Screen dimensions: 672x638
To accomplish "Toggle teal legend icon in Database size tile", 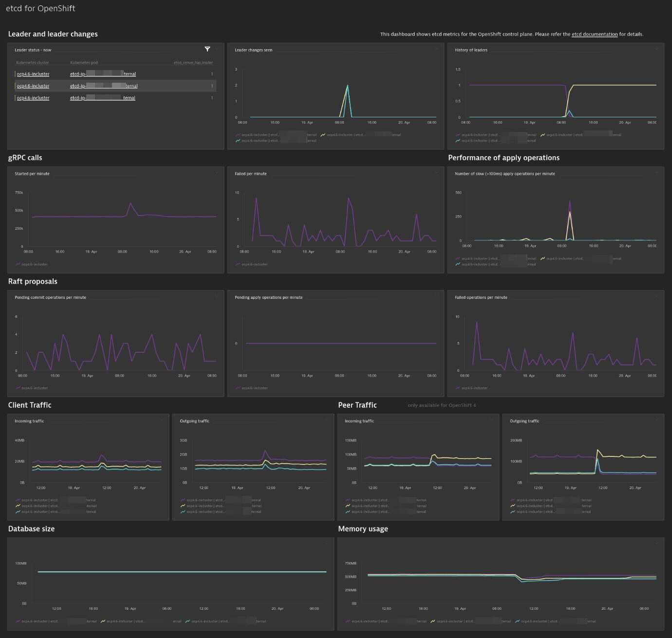I will coord(188,621).
